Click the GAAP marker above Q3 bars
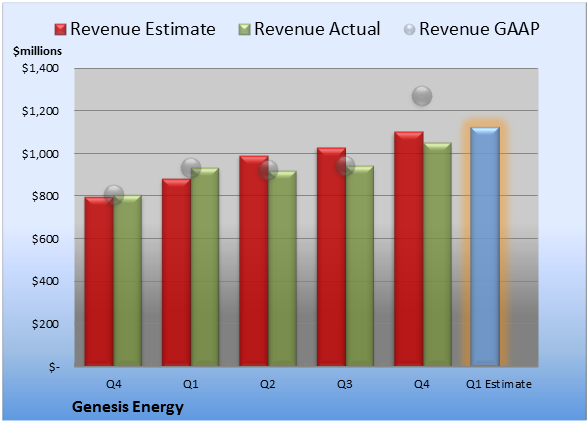 (x=345, y=166)
